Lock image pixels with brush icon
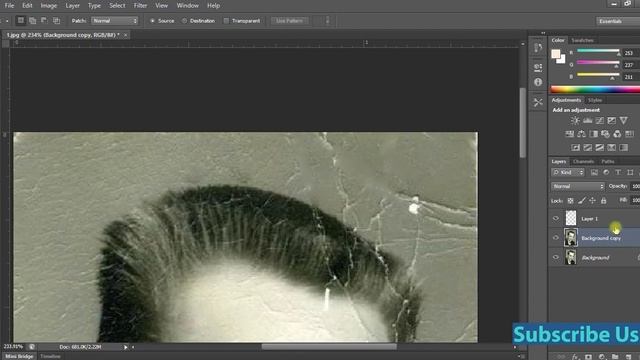The width and height of the screenshot is (640, 360). click(582, 200)
